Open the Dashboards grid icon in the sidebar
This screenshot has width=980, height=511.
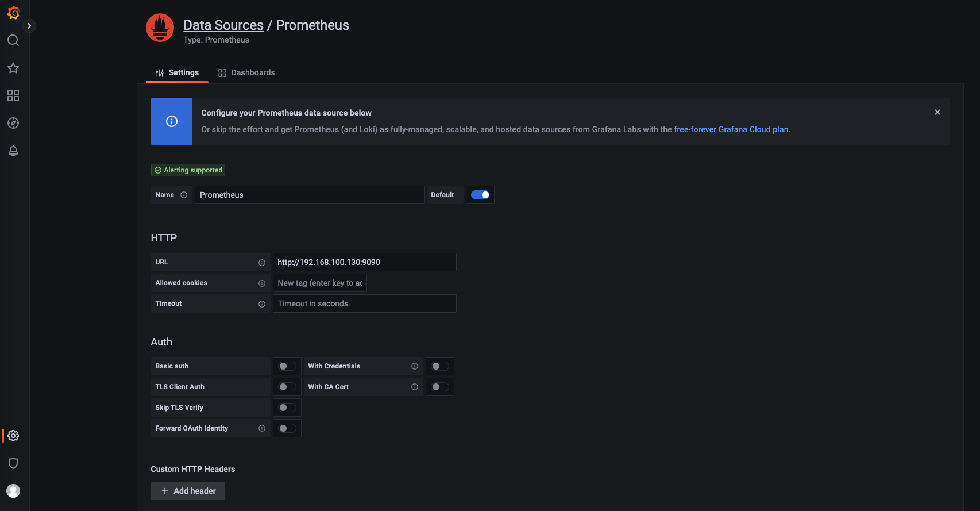(x=13, y=95)
